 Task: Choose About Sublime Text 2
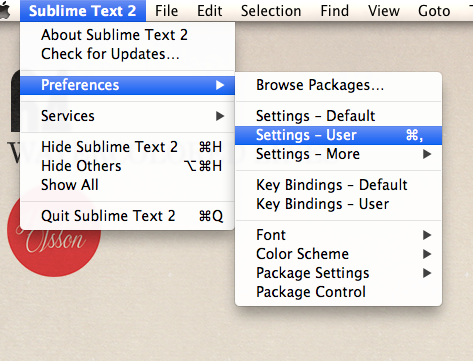(x=128, y=35)
